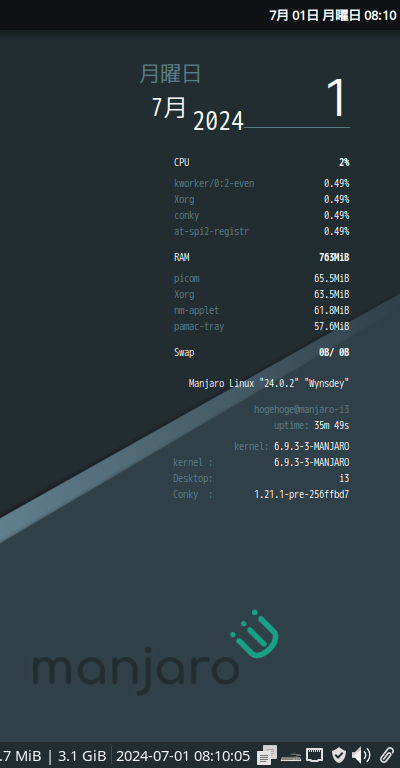400x768 pixels.
Task: Click the Manjaro Linux "24.0.2" "Wynsdey" line
Action: [x=269, y=384]
